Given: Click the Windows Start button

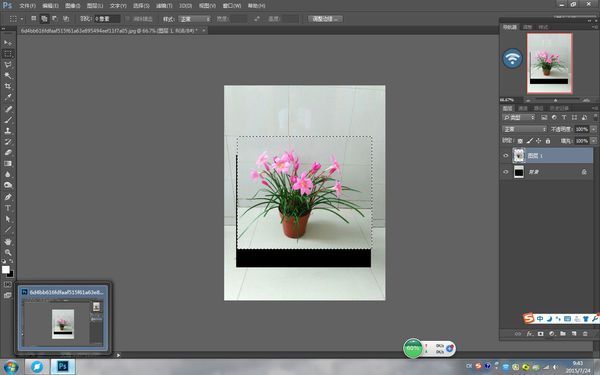Looking at the screenshot, I should coord(11,366).
